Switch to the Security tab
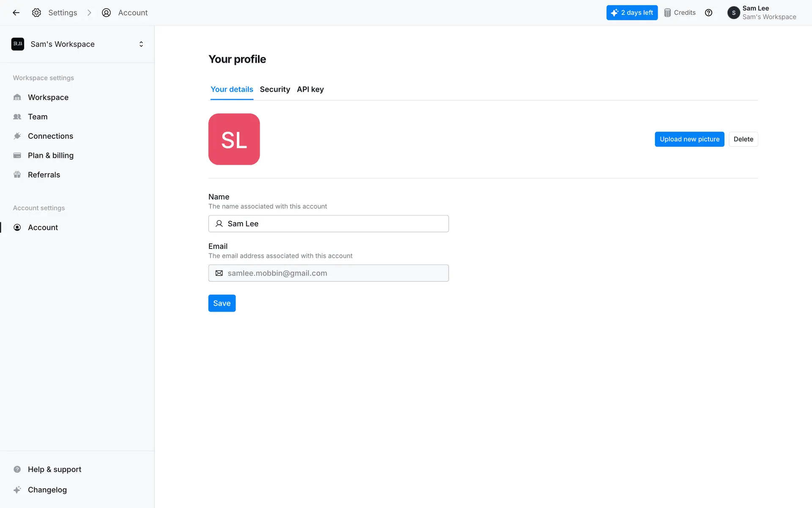The width and height of the screenshot is (812, 508). (x=275, y=89)
